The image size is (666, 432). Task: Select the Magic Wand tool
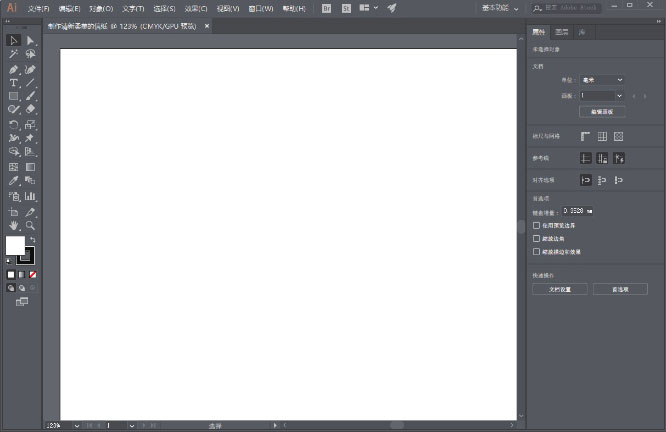(14, 55)
